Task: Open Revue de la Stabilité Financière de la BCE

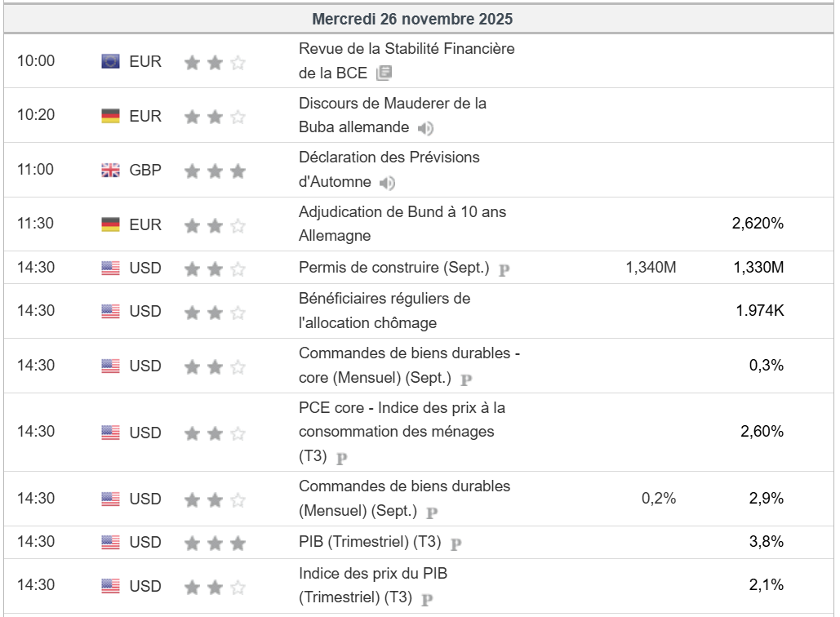Action: click(x=407, y=49)
